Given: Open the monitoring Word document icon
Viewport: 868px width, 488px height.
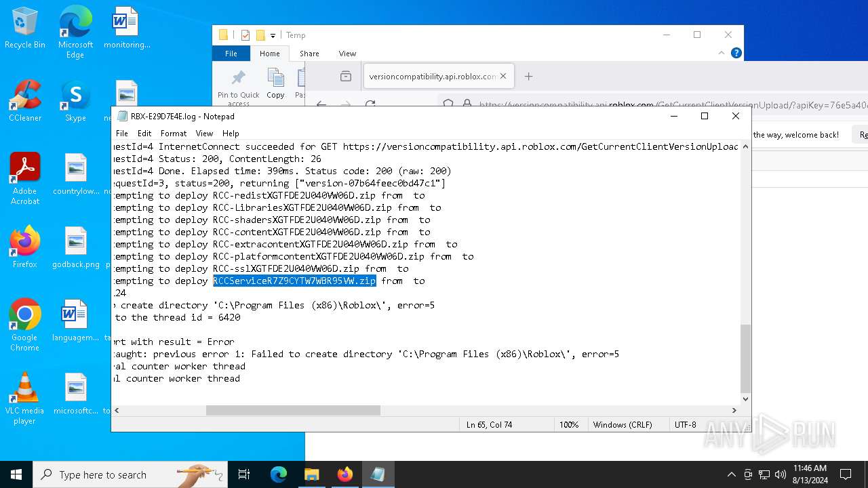Looking at the screenshot, I should point(127,28).
